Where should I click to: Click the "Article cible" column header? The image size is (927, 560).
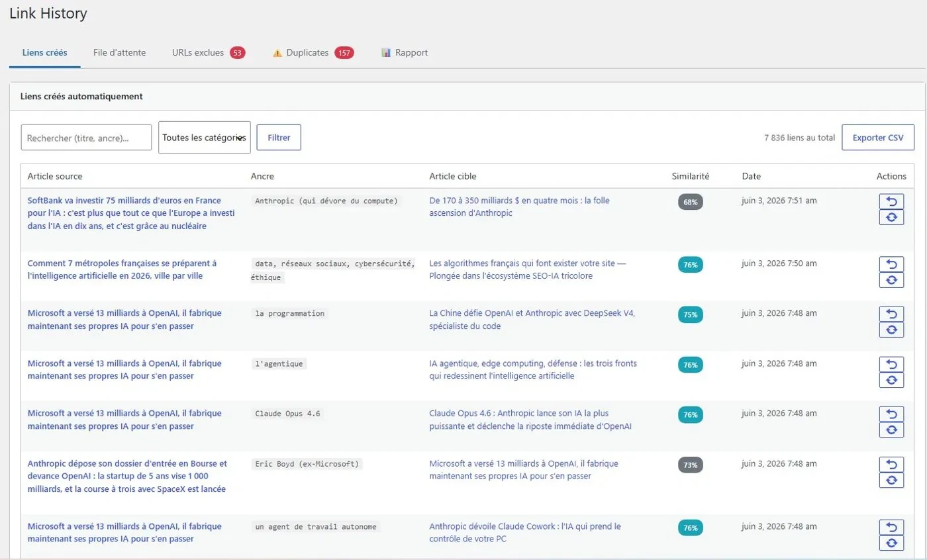coord(453,176)
